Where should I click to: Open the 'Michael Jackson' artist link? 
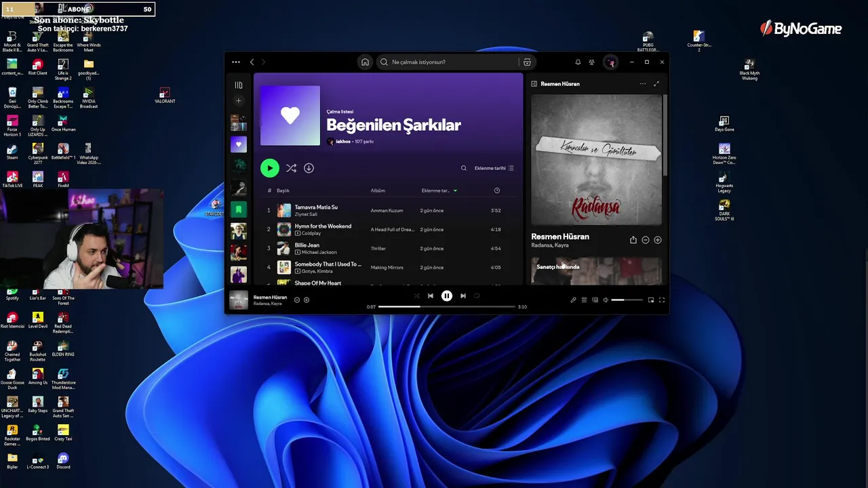pos(319,252)
